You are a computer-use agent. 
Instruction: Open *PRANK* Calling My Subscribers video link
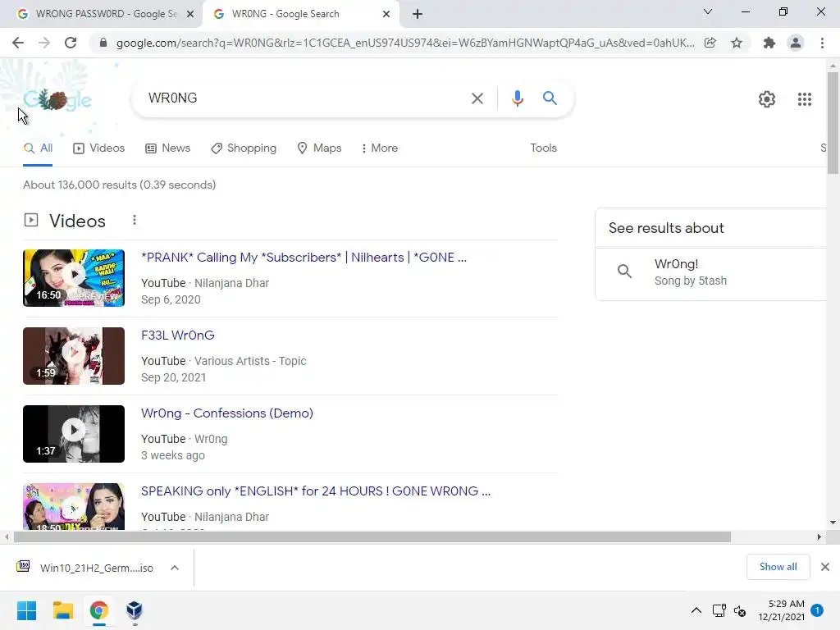(304, 258)
